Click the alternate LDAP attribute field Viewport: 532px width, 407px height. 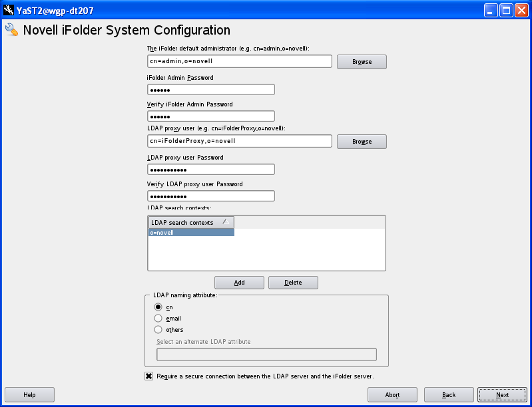[266, 354]
